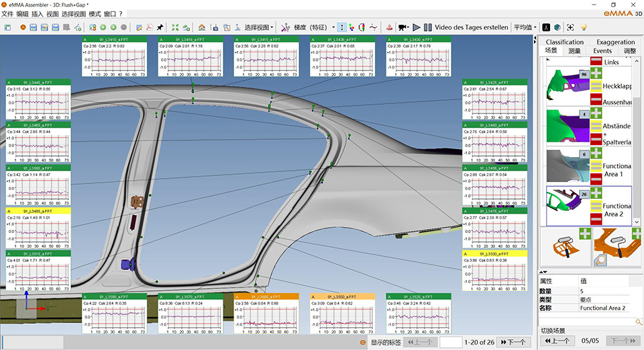Toggle green plus on Functional Area 1
The width and height of the screenshot is (644, 350).
tap(595, 154)
